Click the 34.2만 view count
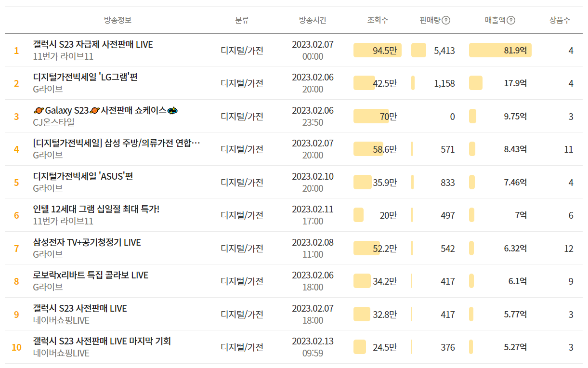This screenshot has height=368, width=588. click(385, 281)
